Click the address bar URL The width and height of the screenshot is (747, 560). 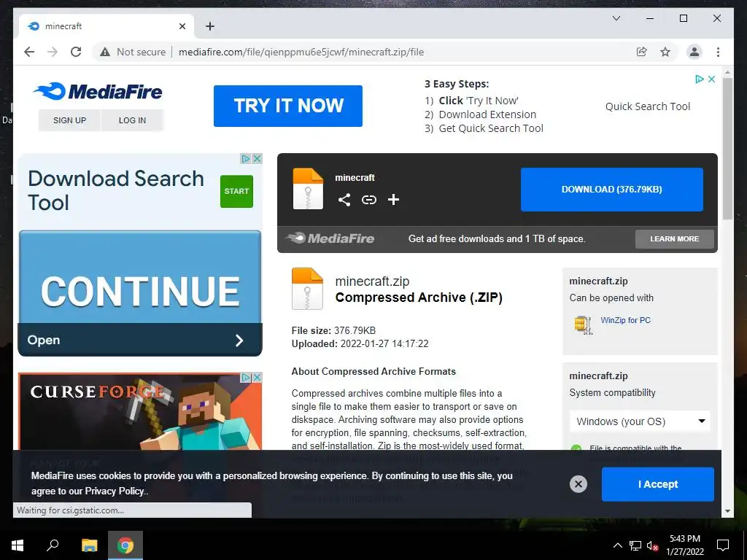pyautogui.click(x=301, y=52)
